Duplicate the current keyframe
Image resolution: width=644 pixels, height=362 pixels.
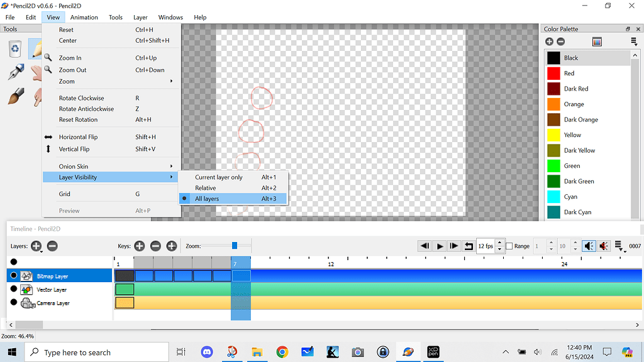(x=171, y=246)
